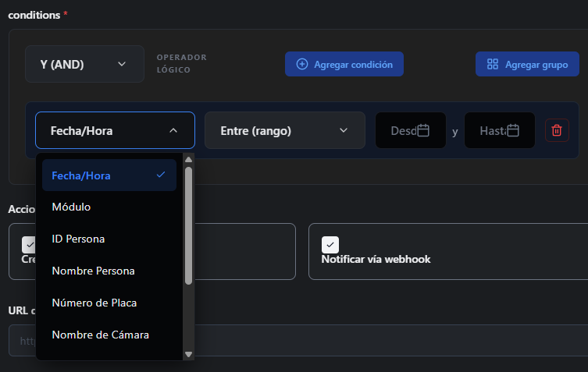Focus the Desde date input field
Screen dimensions: 588x372
click(x=411, y=130)
